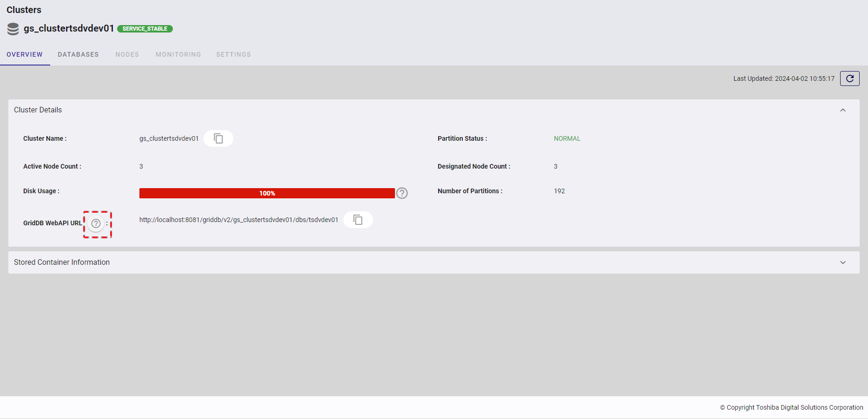
Task: Navigate back using the Clusters heading
Action: (24, 9)
